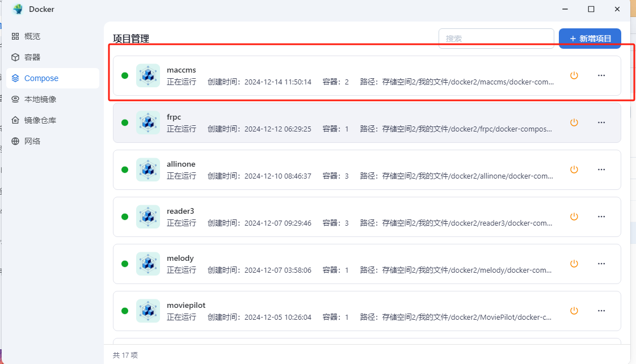Click the 本地镜像 disk icon in sidebar
636x364 pixels.
[x=15, y=99]
